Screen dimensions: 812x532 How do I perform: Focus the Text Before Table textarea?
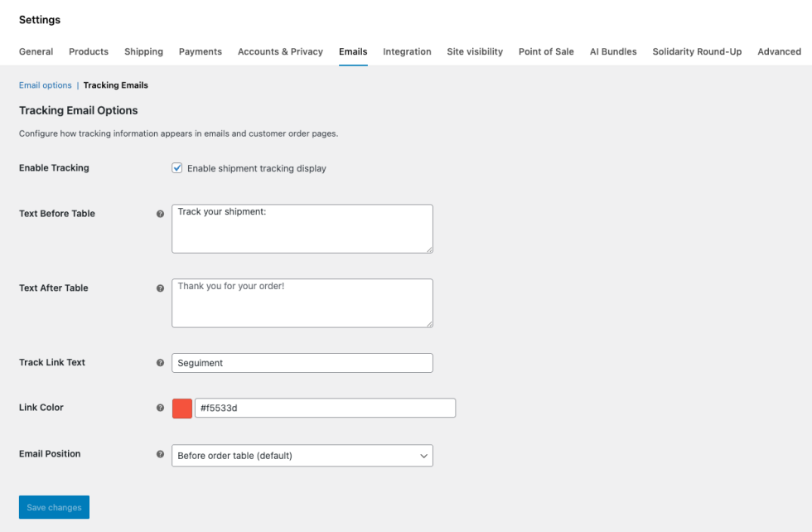click(x=302, y=229)
